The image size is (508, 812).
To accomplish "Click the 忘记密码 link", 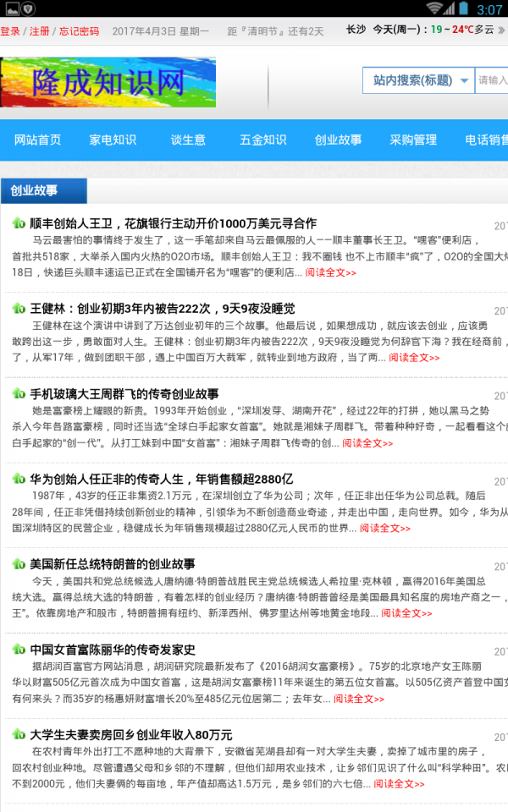I will 79,31.
